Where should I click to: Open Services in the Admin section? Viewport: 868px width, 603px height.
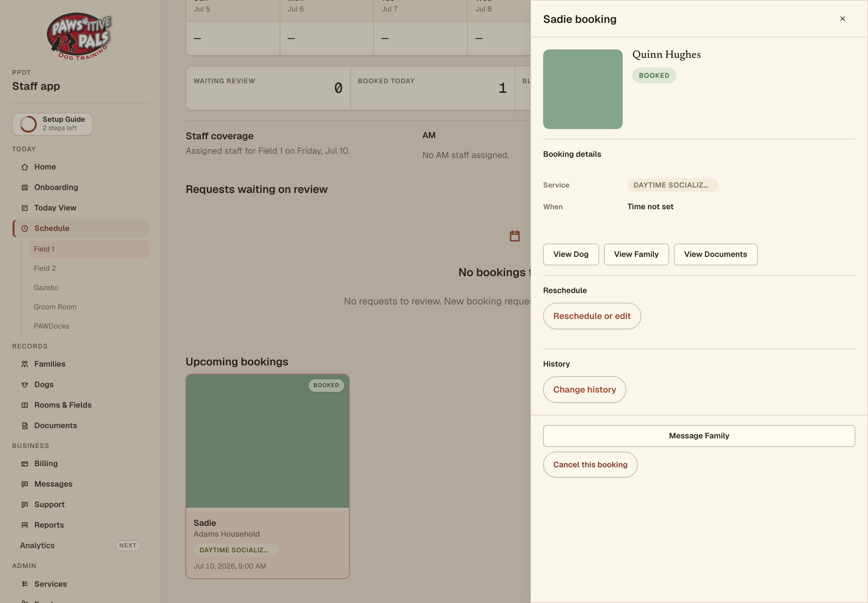click(80, 584)
